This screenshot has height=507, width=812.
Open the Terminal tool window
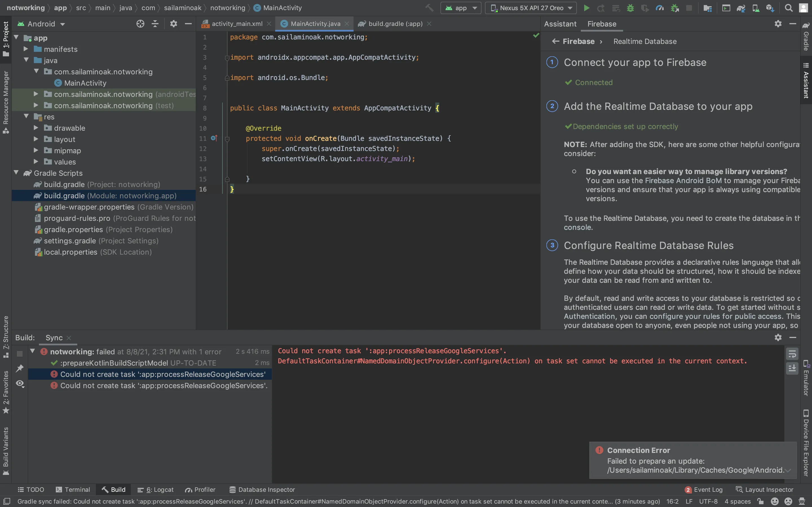pos(73,490)
